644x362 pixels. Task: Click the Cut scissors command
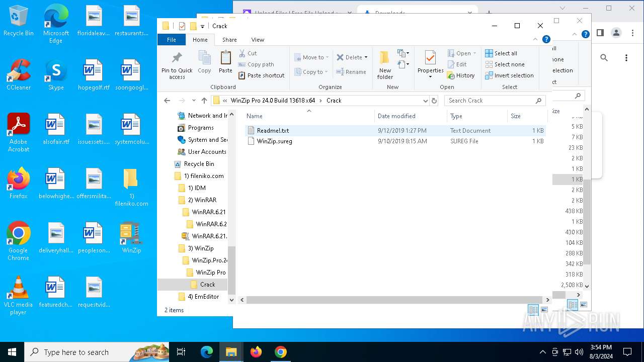(248, 53)
